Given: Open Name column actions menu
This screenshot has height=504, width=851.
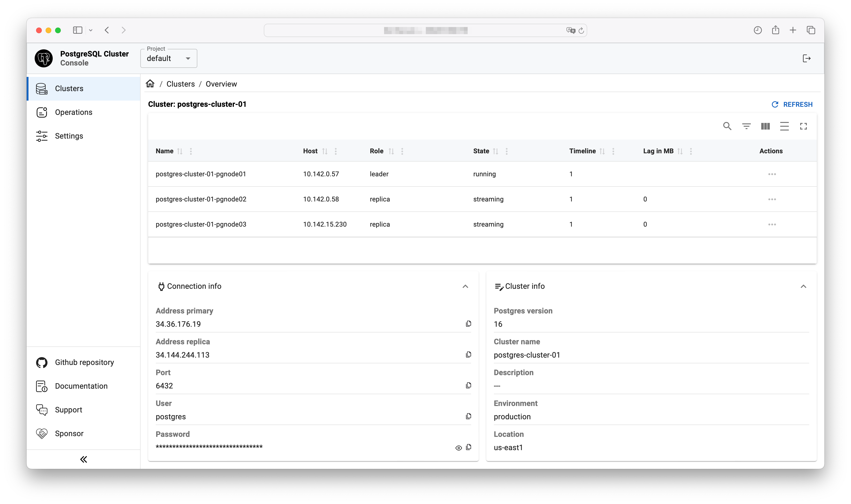Looking at the screenshot, I should pos(191,151).
